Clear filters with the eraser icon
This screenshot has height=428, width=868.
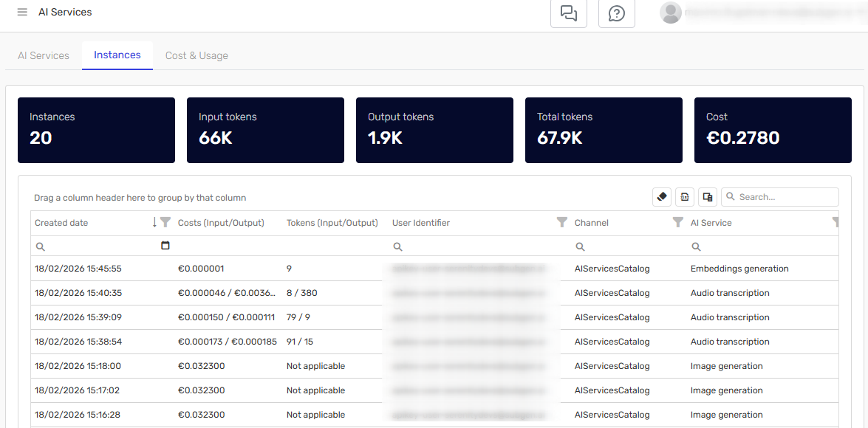[x=662, y=197]
